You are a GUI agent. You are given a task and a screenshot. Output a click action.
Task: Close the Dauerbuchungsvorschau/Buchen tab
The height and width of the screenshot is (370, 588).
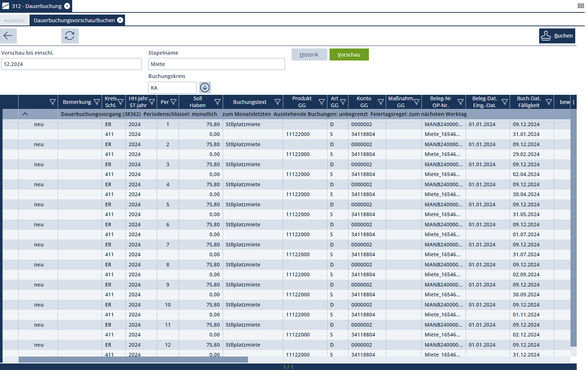(120, 20)
